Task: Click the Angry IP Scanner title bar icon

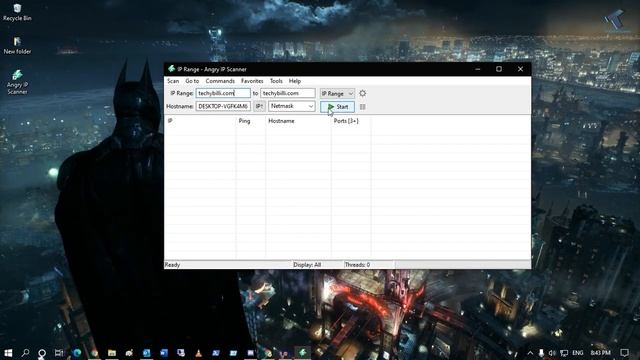Action: pos(171,69)
